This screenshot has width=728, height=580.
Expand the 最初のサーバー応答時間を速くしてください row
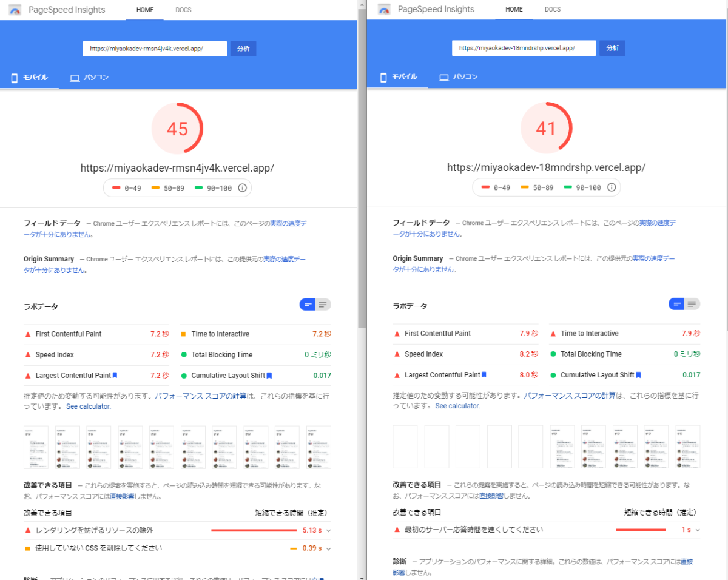pos(546,530)
